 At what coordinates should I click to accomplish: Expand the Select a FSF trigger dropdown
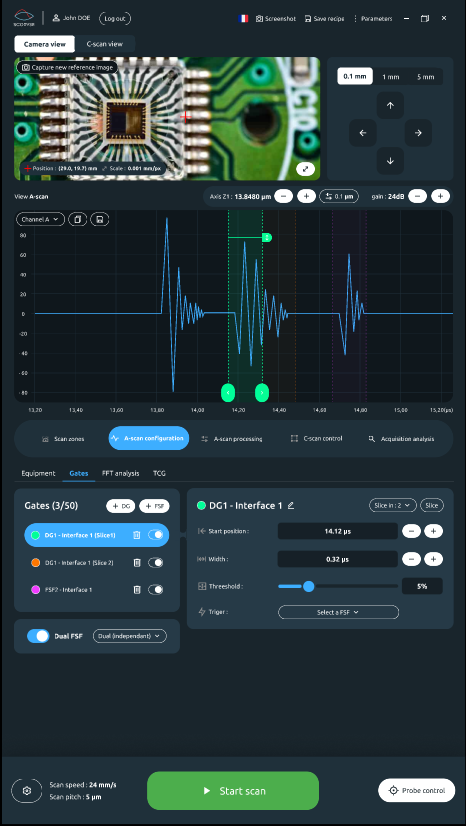pos(338,612)
